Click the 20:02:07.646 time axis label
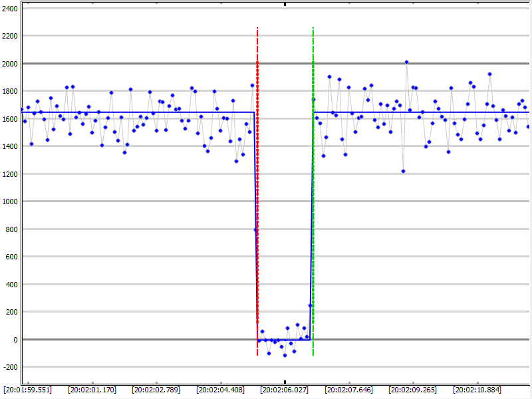 [348, 389]
